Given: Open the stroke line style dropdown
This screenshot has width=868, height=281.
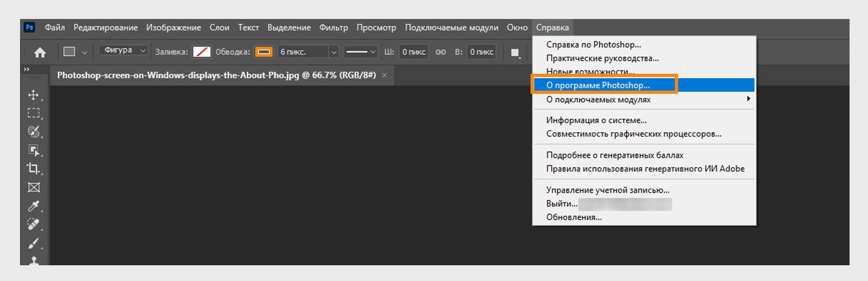Looking at the screenshot, I should point(361,52).
